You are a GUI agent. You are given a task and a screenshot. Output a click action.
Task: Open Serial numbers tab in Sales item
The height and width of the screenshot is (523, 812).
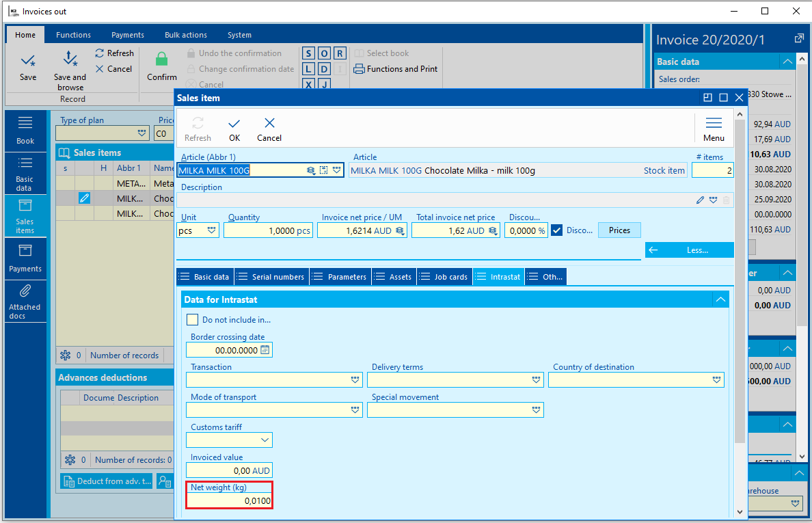click(272, 276)
